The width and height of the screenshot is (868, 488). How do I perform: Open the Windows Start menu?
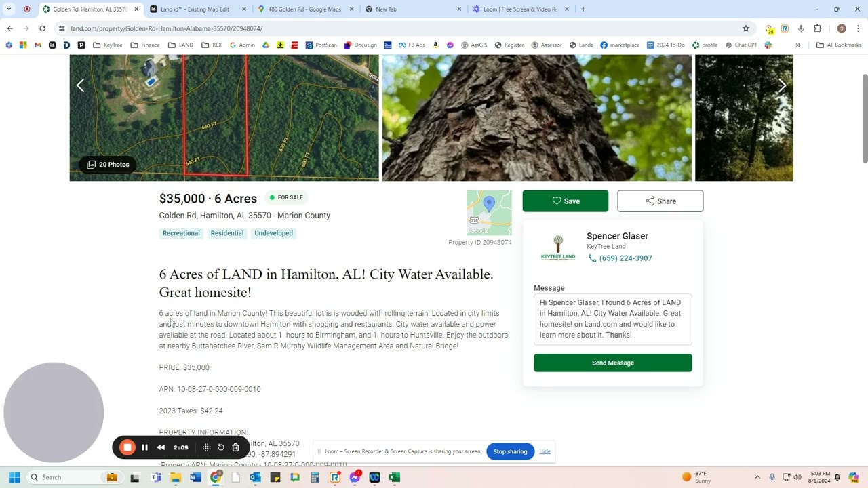(x=14, y=477)
